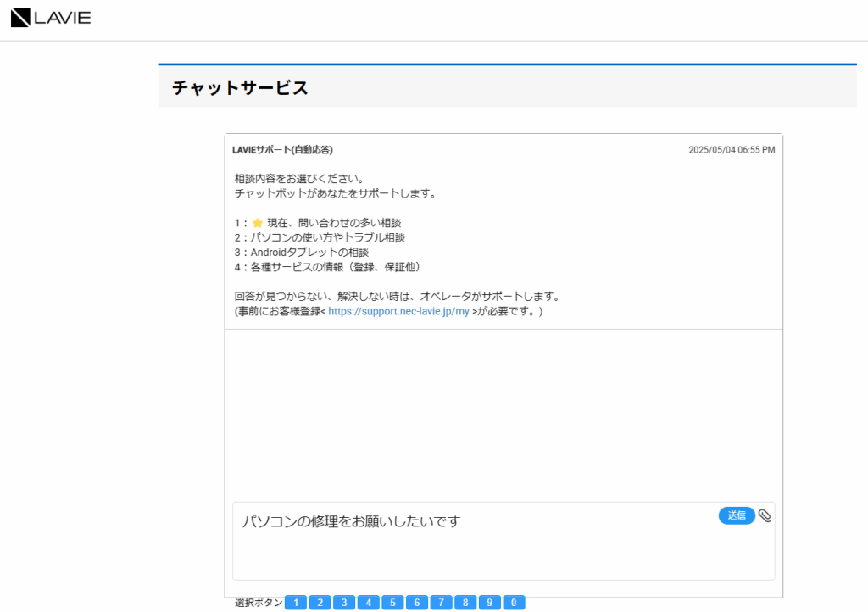Image resolution: width=868 pixels, height=612 pixels.
Task: Select option button 2 for PC troubles
Action: click(x=320, y=602)
